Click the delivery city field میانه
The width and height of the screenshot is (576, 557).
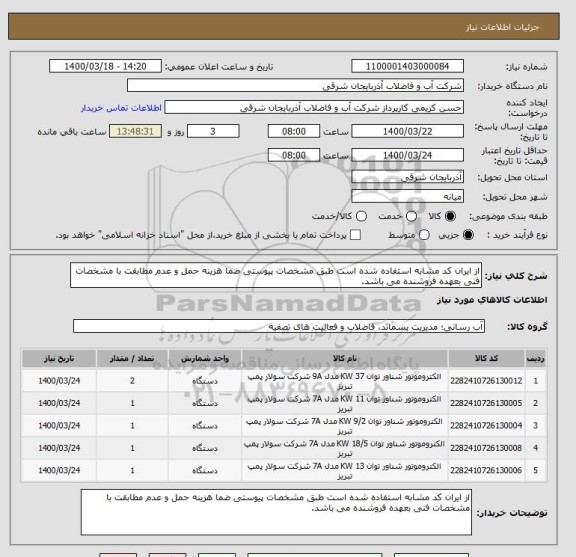(407, 196)
